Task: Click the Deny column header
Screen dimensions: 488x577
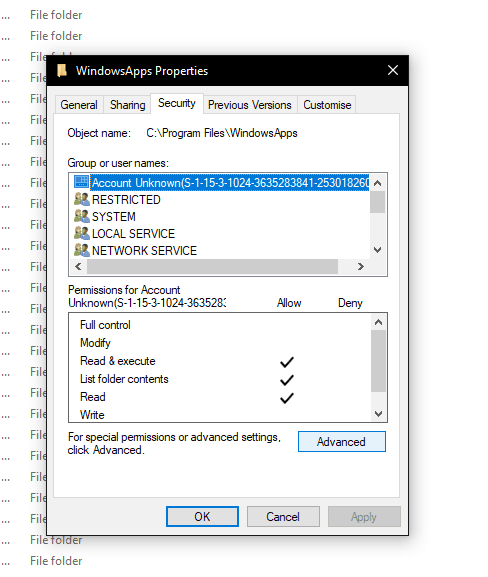Action: 350,303
